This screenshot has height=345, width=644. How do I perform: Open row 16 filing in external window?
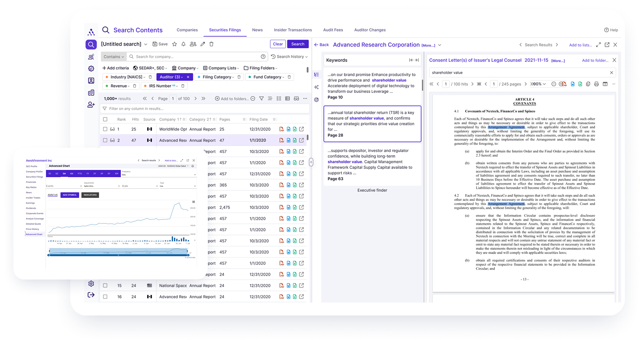pos(302,297)
